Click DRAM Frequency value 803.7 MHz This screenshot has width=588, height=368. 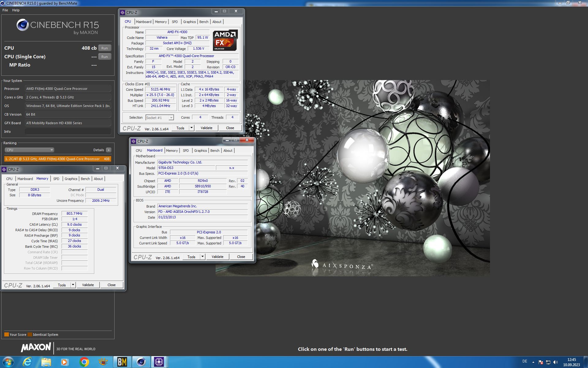click(x=74, y=213)
